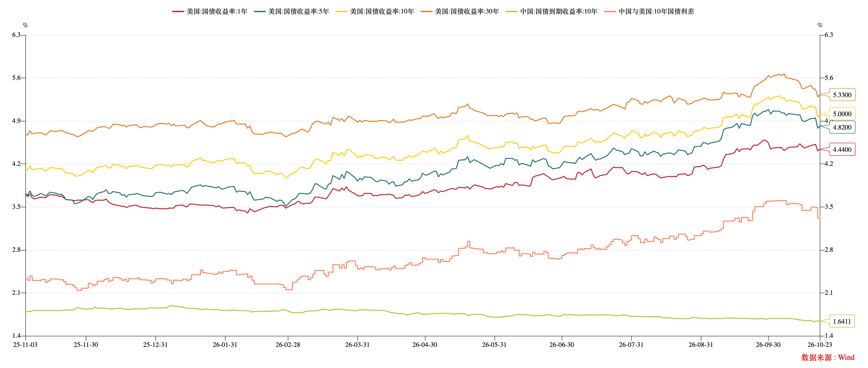Click the 26-07-31 x-axis date label
This screenshot has height=368, width=868.
[631, 345]
